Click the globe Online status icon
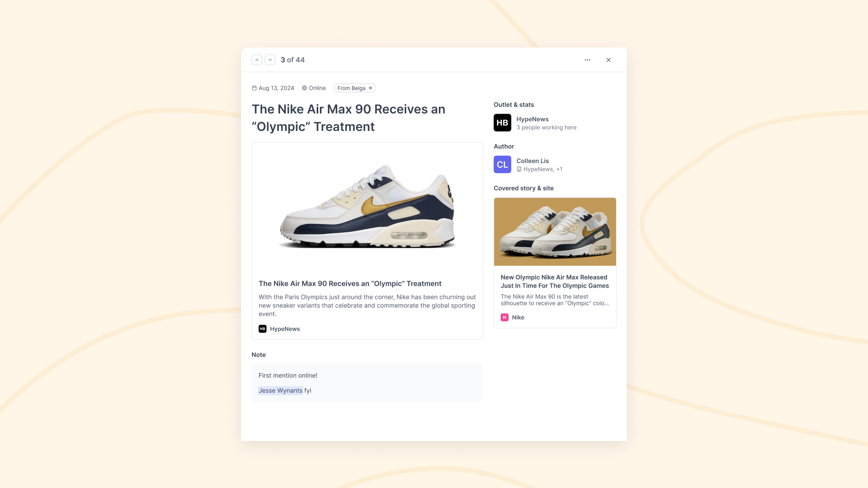 [304, 88]
